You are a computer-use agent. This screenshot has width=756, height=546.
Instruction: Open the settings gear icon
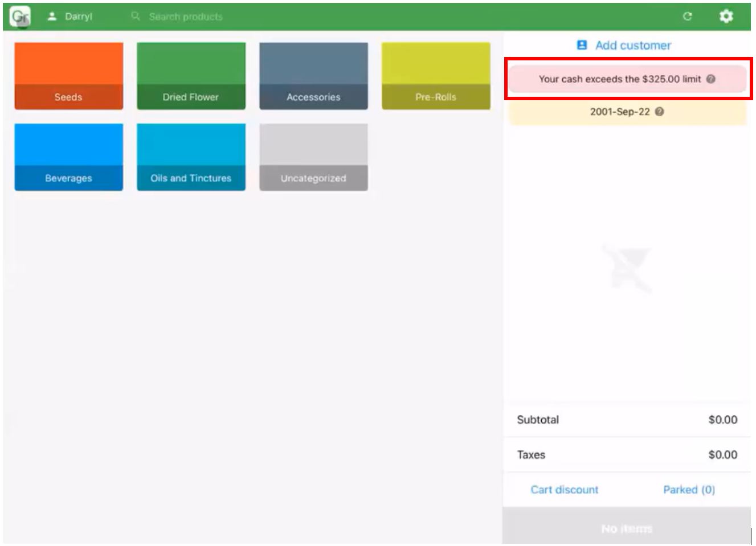[x=725, y=17]
